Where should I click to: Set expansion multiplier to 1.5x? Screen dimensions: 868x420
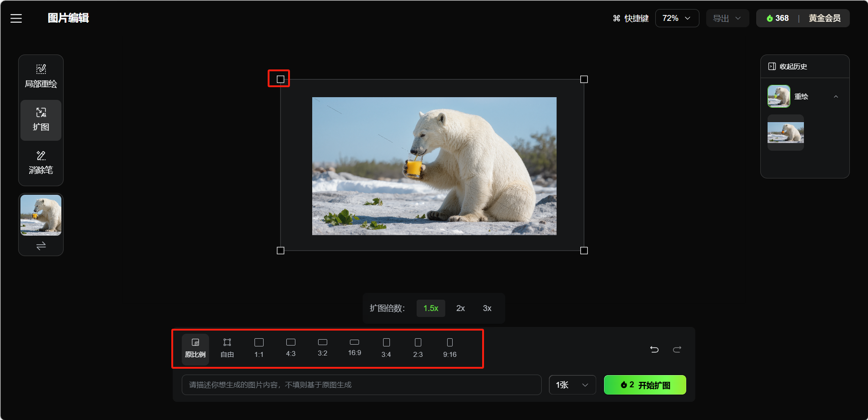point(430,308)
